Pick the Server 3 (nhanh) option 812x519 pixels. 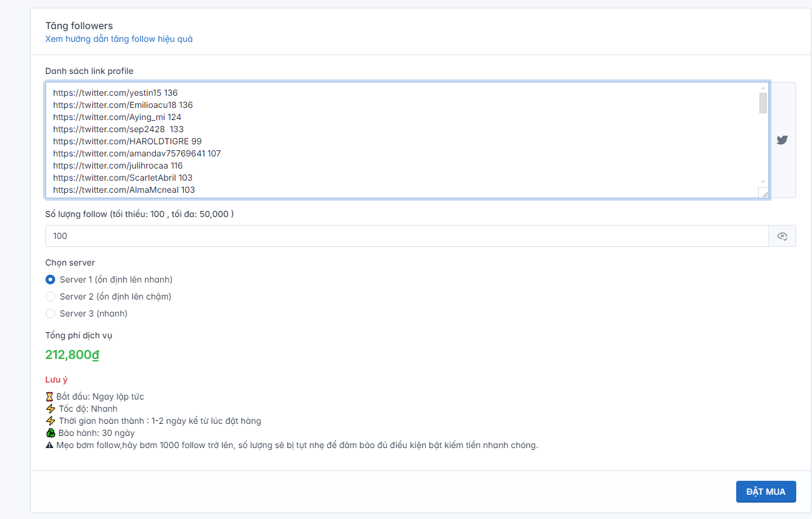coord(50,313)
